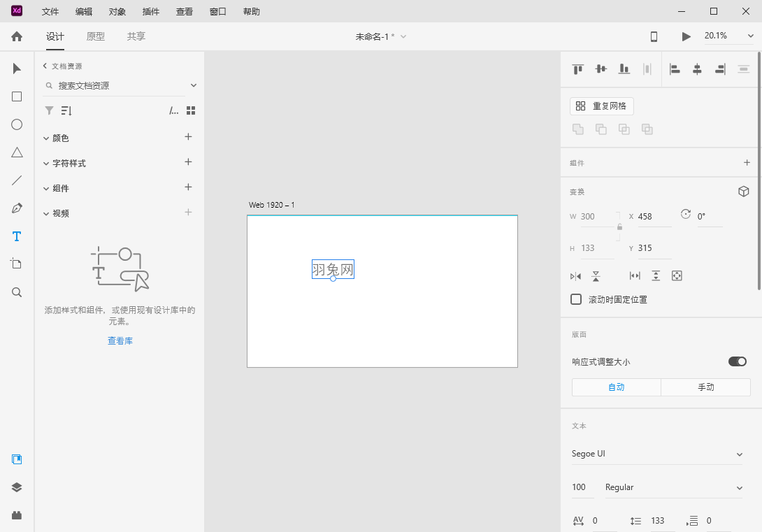Open the 插件 menu

pos(150,12)
